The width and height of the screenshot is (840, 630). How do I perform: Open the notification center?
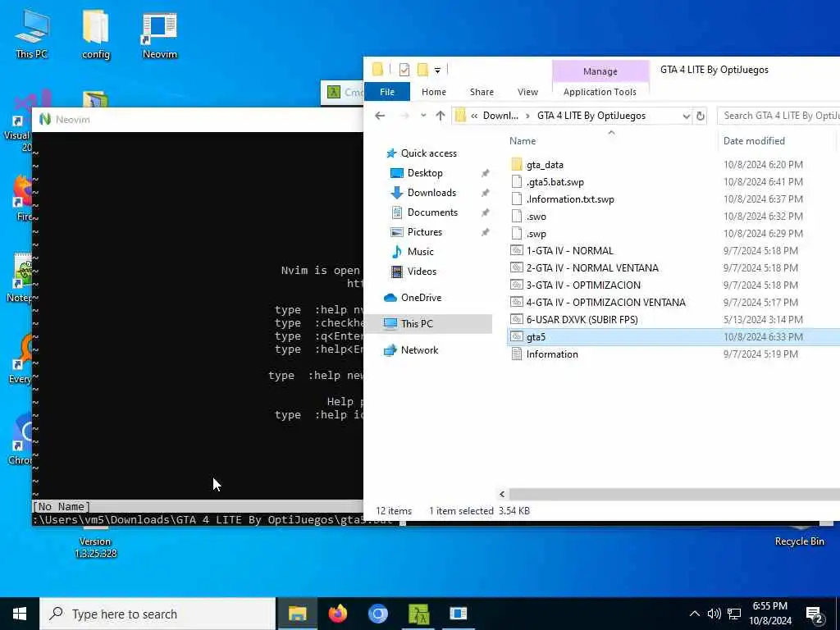(815, 614)
